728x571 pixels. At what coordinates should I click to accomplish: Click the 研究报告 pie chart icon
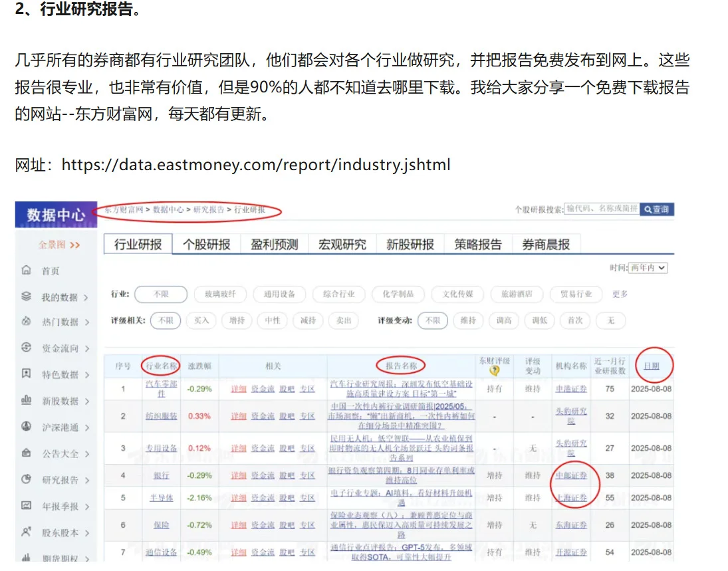[x=27, y=479]
